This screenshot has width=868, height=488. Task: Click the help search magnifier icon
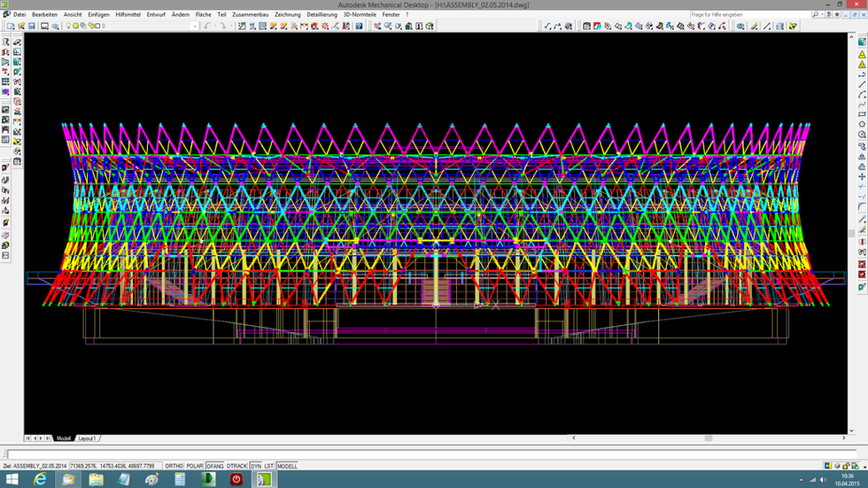pyautogui.click(x=815, y=14)
